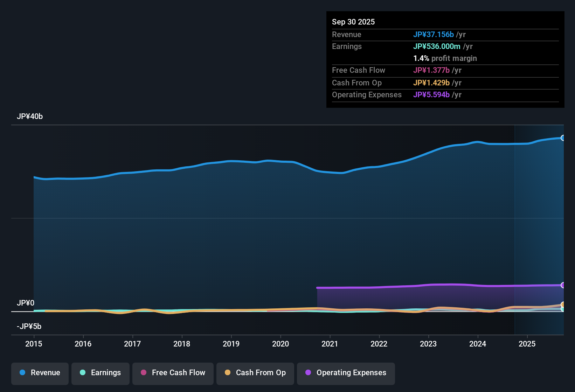Select the 2025 axis label
Screen dimensions: 575x392
527,344
